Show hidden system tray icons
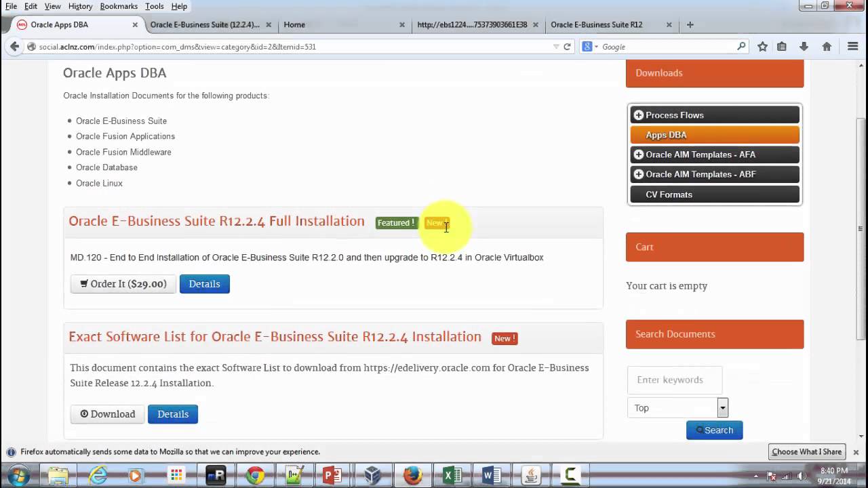 click(755, 476)
